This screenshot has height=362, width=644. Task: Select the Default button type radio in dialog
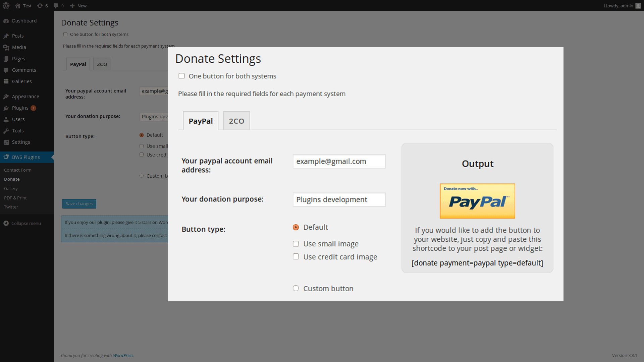coord(296,227)
